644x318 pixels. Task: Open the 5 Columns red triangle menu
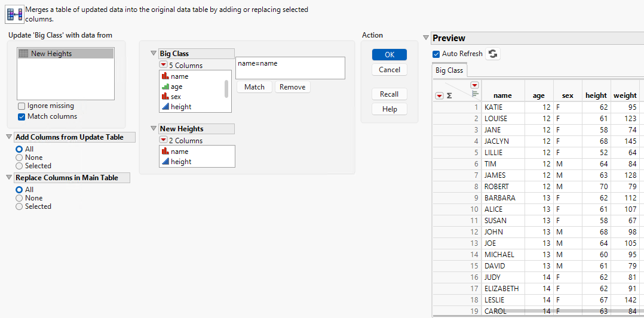click(164, 65)
